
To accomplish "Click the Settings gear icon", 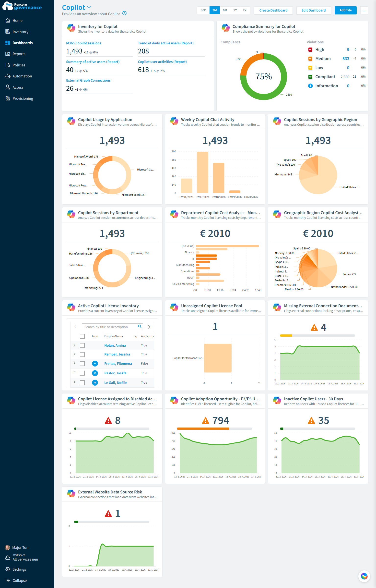I will click(8, 569).
